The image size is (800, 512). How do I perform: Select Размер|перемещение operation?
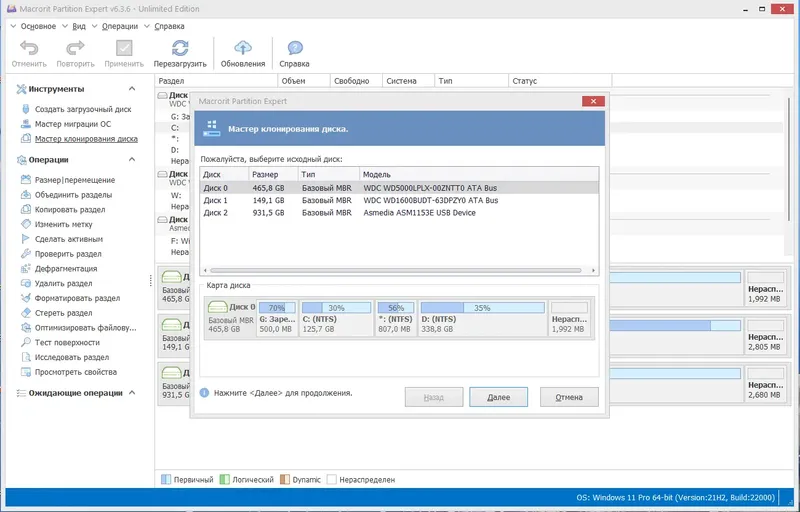pos(74,180)
